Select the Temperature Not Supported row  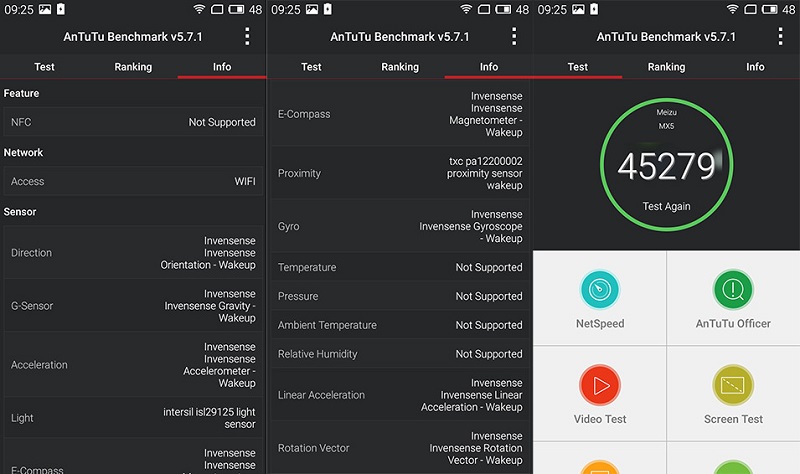400,267
